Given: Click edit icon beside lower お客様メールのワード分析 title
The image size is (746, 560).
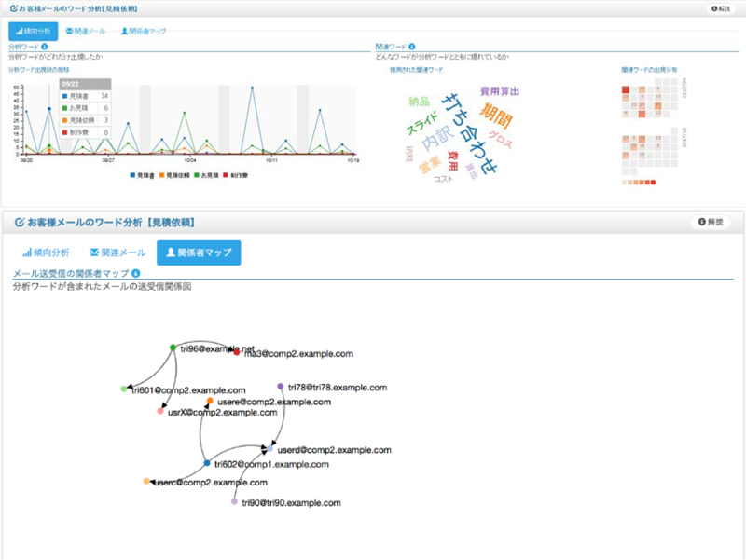Looking at the screenshot, I should tap(20, 222).
